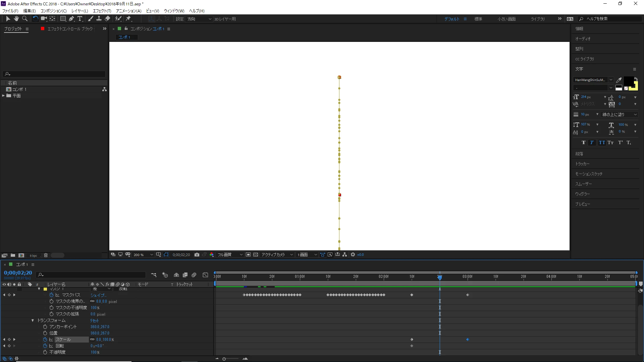
Task: Open the プレビュー panel on the right side
Action: (x=583, y=204)
